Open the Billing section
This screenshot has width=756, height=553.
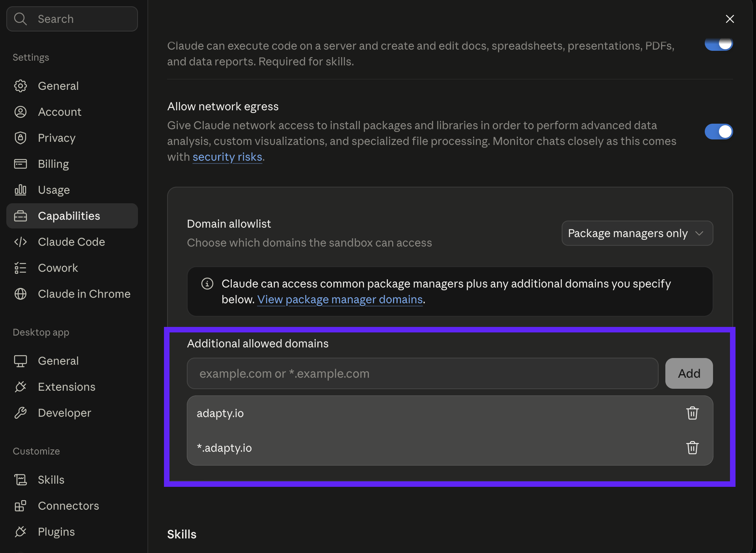72,164
